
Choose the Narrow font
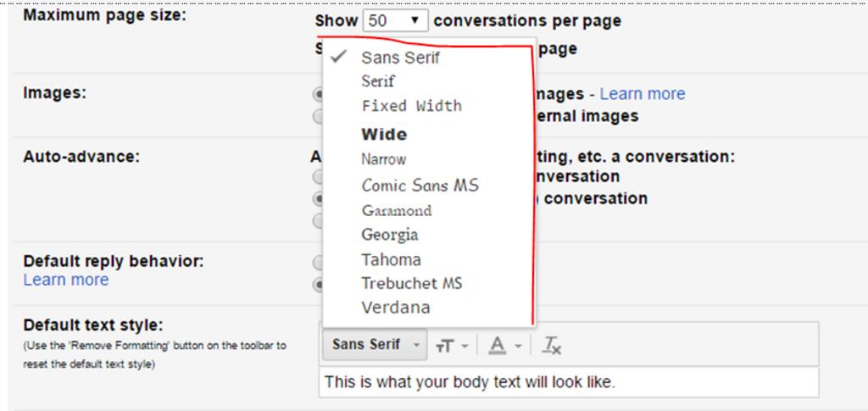point(383,159)
